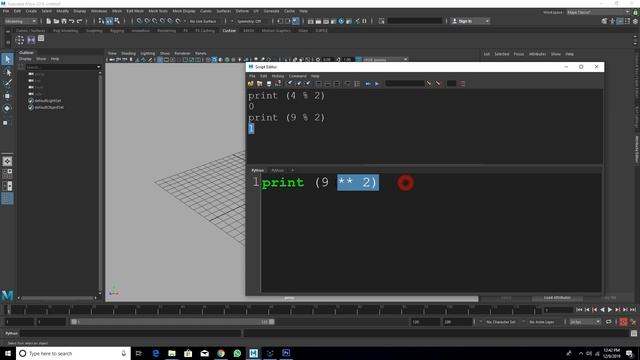
Task: Click the Clear History icon in the Script Editor
Action: (x=290, y=84)
